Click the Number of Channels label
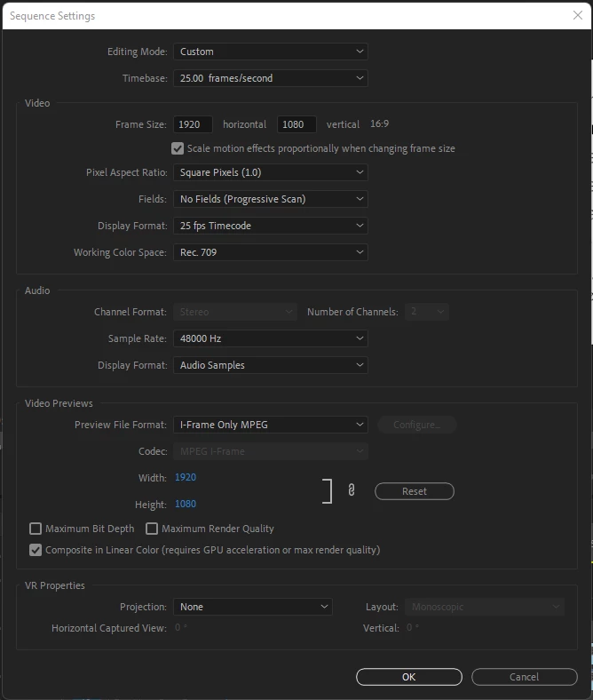The width and height of the screenshot is (593, 700). pos(352,312)
